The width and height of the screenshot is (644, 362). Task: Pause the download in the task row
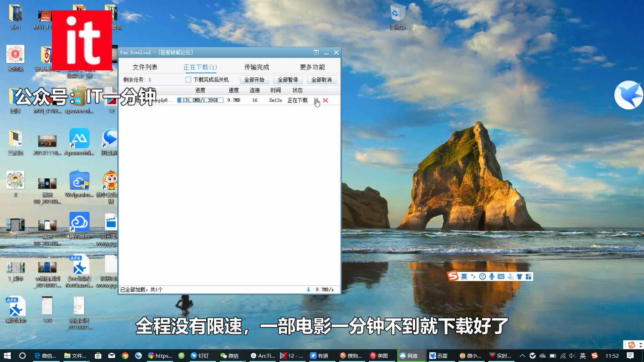[x=316, y=100]
